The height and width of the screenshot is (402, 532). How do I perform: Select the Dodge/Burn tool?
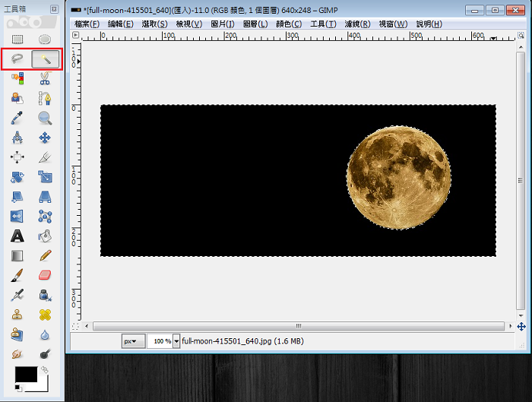point(45,354)
